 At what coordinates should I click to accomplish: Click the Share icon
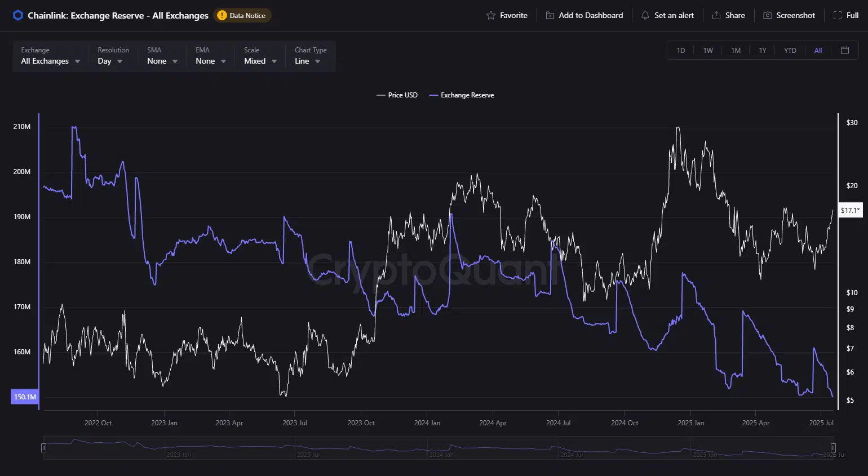[x=716, y=15]
